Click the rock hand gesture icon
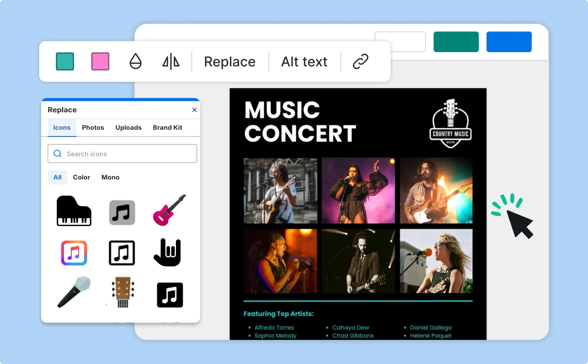This screenshot has height=364, width=588. (x=168, y=252)
